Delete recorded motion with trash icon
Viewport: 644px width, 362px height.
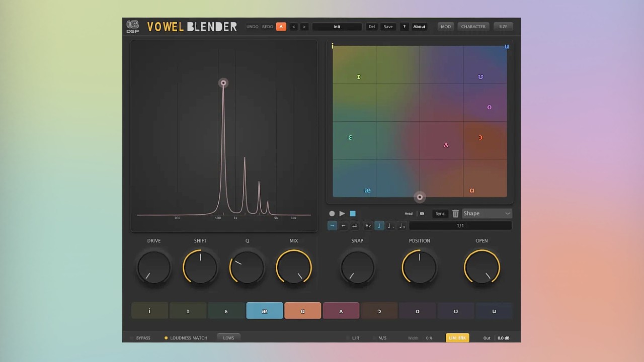pyautogui.click(x=455, y=214)
